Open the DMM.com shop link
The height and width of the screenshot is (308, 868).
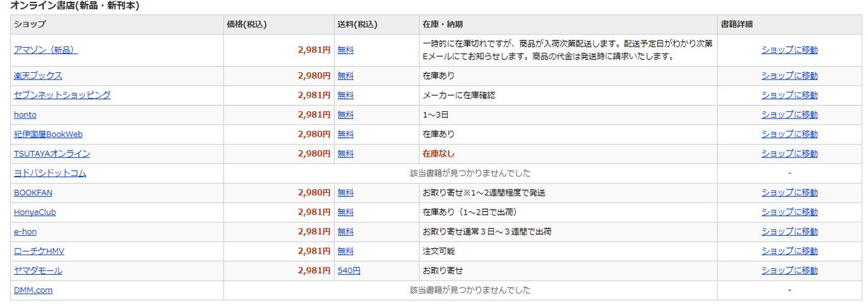point(33,290)
